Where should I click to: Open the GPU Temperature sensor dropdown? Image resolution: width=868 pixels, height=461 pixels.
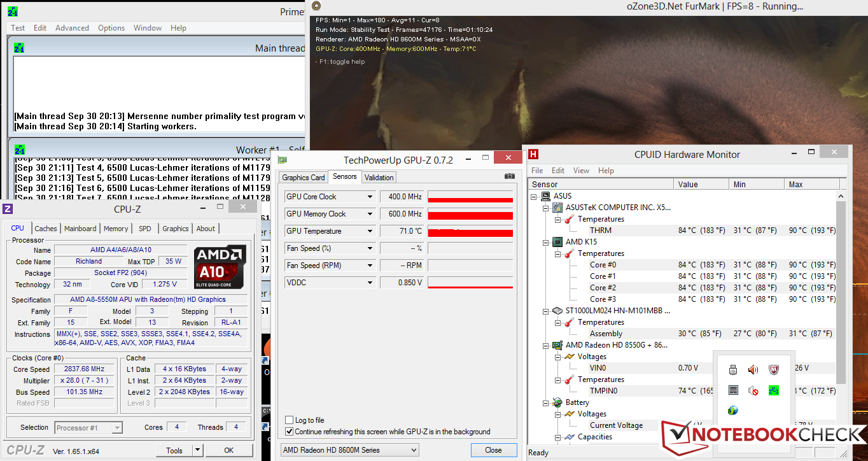[x=369, y=231]
